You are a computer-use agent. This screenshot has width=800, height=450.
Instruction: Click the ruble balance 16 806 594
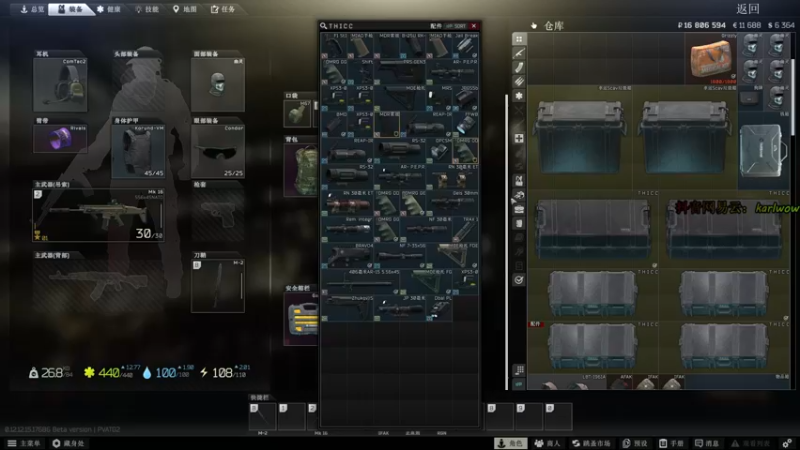click(702, 25)
